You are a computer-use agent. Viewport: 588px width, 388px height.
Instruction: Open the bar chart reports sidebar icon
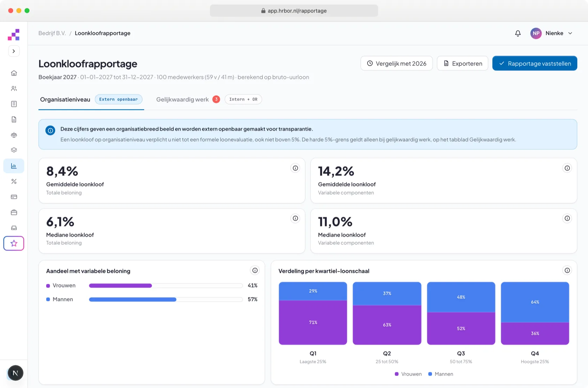pos(14,166)
